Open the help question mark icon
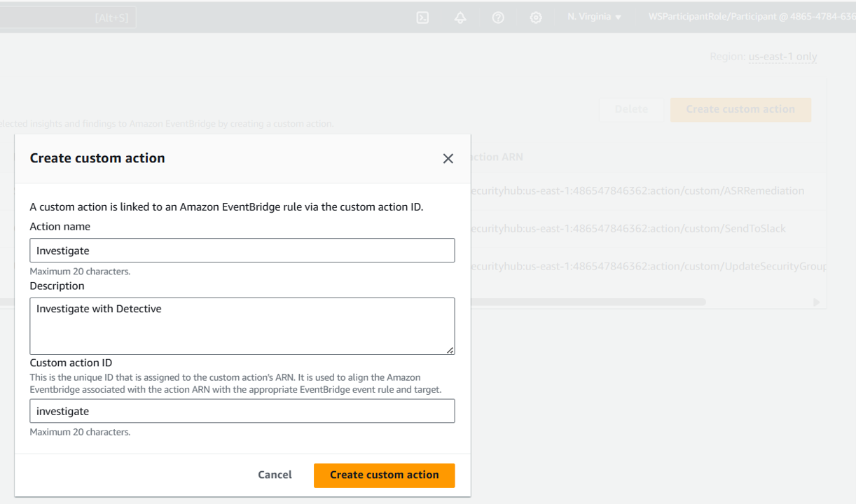856x504 pixels. (x=498, y=17)
